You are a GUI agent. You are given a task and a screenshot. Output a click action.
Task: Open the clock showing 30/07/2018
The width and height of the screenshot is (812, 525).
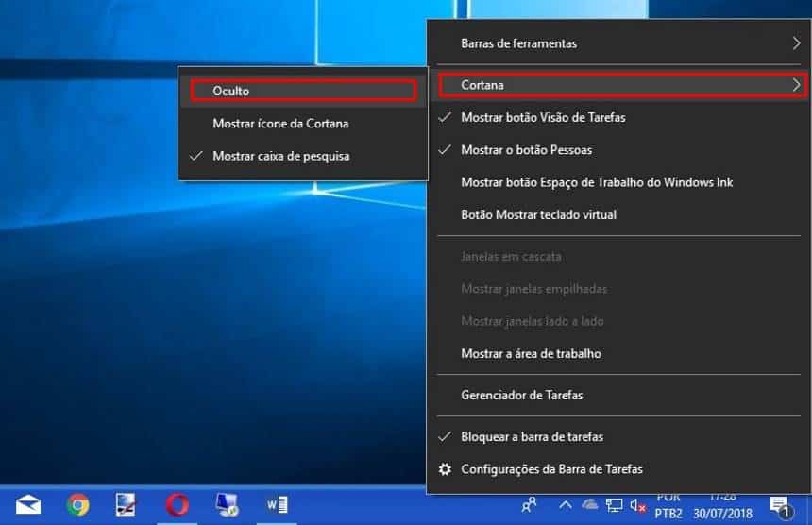pyautogui.click(x=722, y=505)
